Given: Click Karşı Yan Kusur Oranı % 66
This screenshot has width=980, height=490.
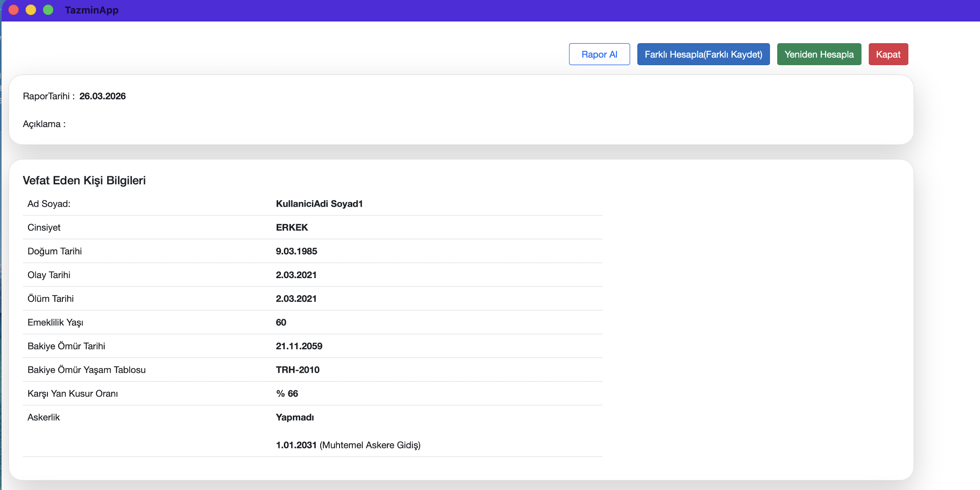Looking at the screenshot, I should 287,393.
